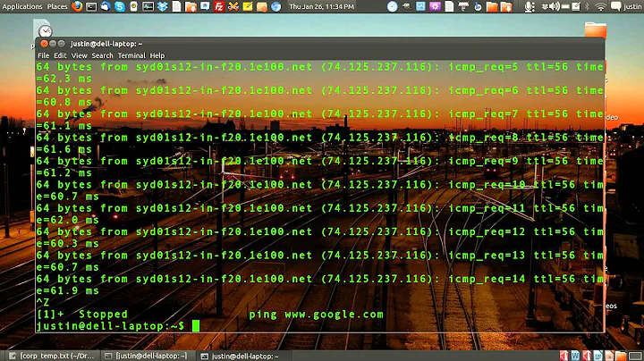Launch Firefox from the top panel
This screenshot has height=361, width=644.
[77, 6]
